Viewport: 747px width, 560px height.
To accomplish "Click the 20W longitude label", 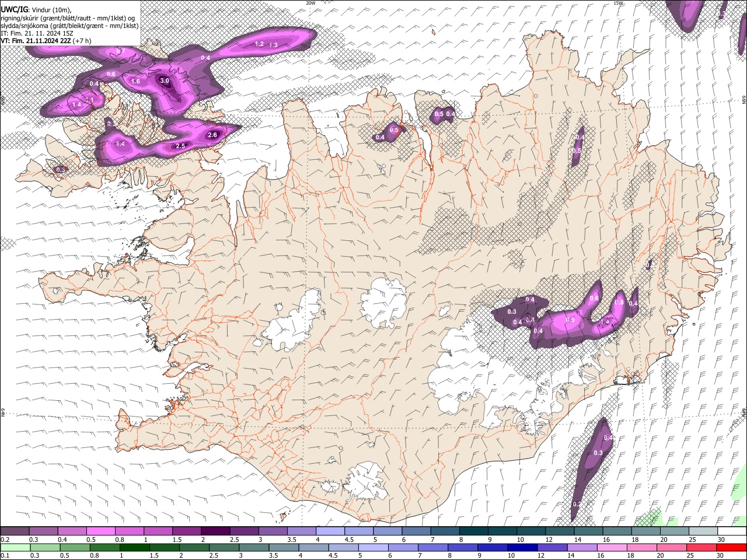I will point(310,3).
